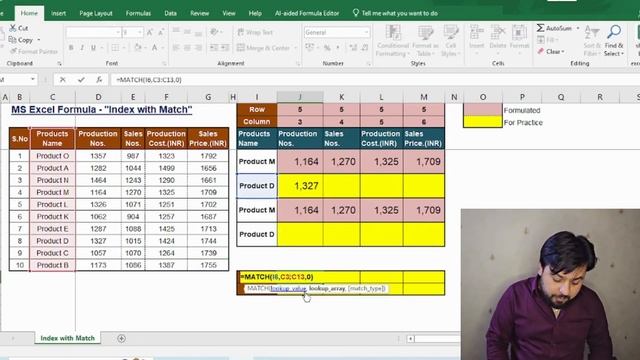The image size is (640, 360).
Task: Select column J header
Action: click(x=300, y=97)
